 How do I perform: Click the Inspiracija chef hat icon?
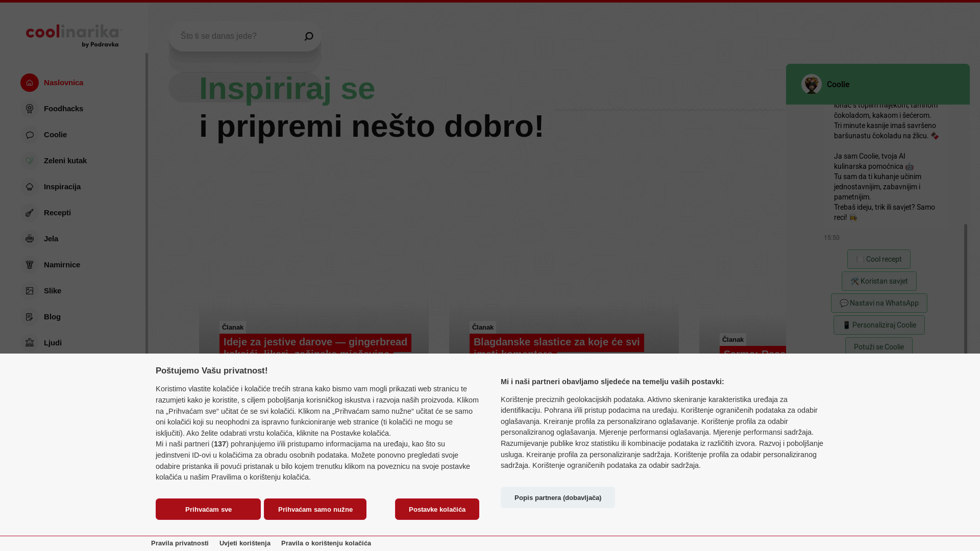[30, 187]
